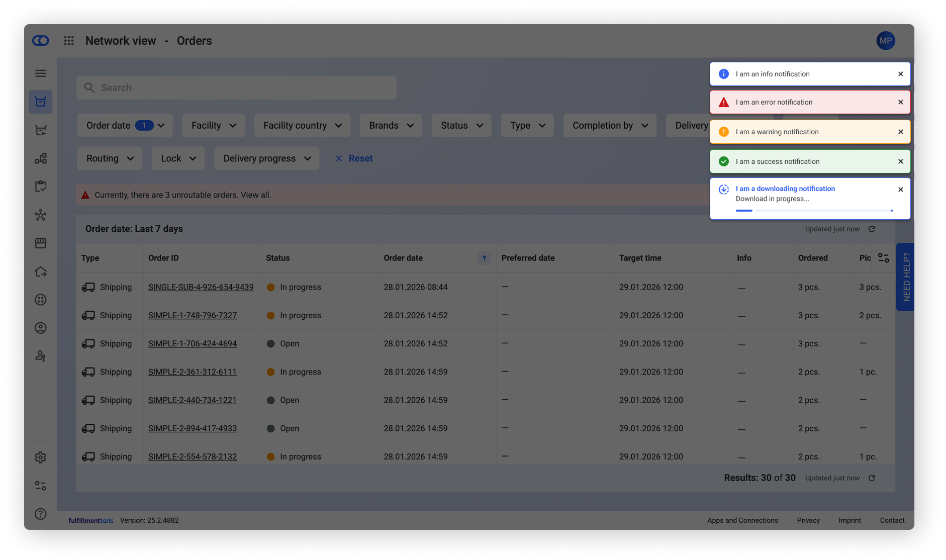Screen dimensions: 946x560
Task: Open the NEED HELP? side tab
Action: (x=906, y=277)
